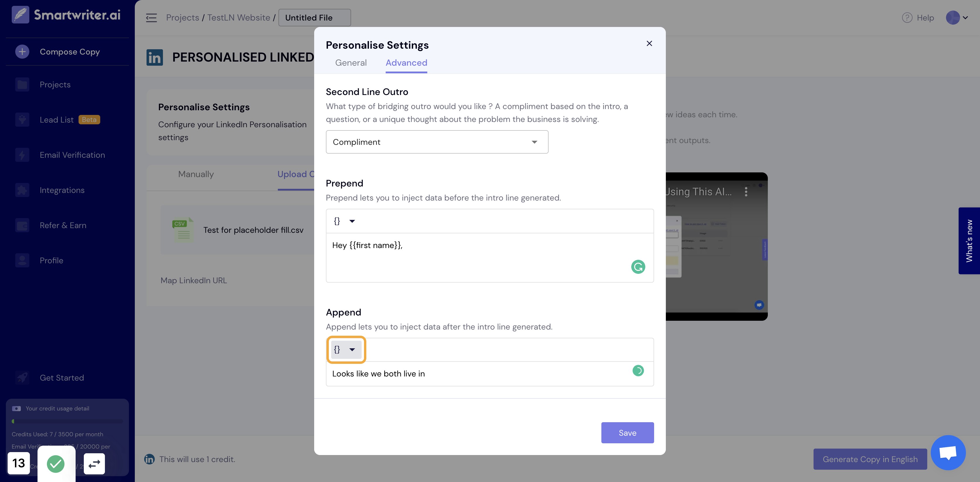The width and height of the screenshot is (980, 482).
Task: Open user avatar account menu
Action: click(957, 18)
